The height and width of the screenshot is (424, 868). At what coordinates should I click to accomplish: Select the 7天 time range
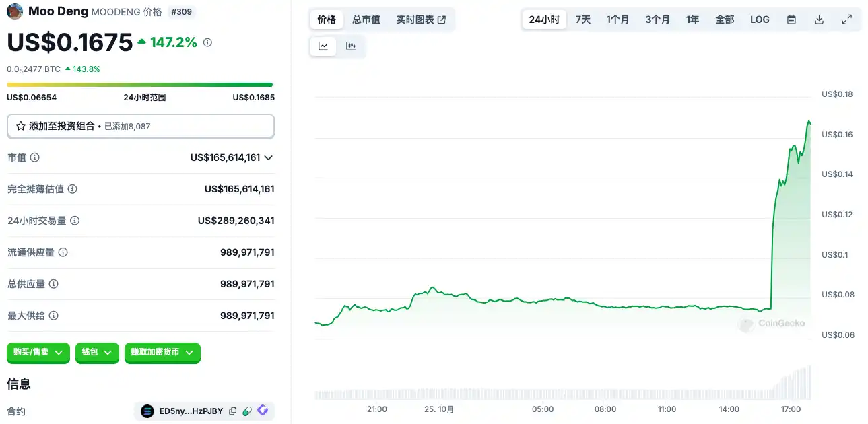pos(583,20)
